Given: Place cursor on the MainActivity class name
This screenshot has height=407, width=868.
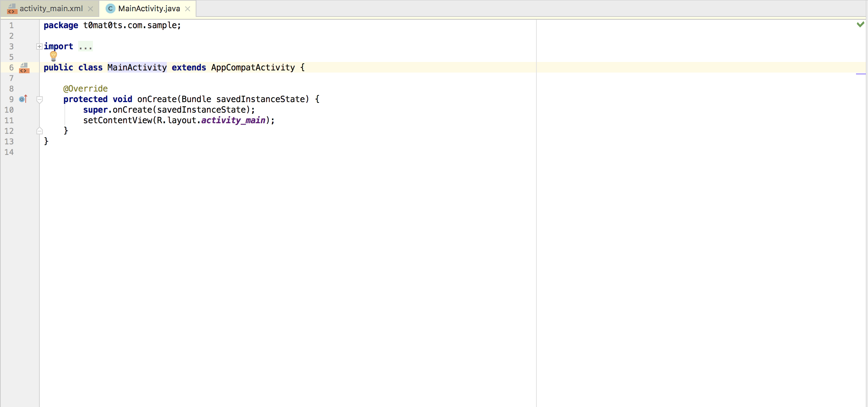Looking at the screenshot, I should pos(137,68).
